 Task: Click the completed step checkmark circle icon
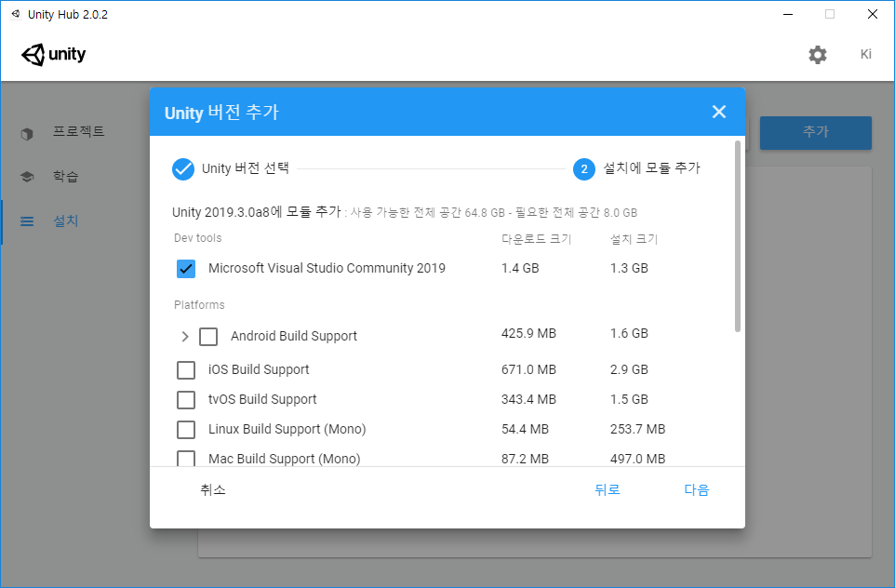pyautogui.click(x=183, y=169)
